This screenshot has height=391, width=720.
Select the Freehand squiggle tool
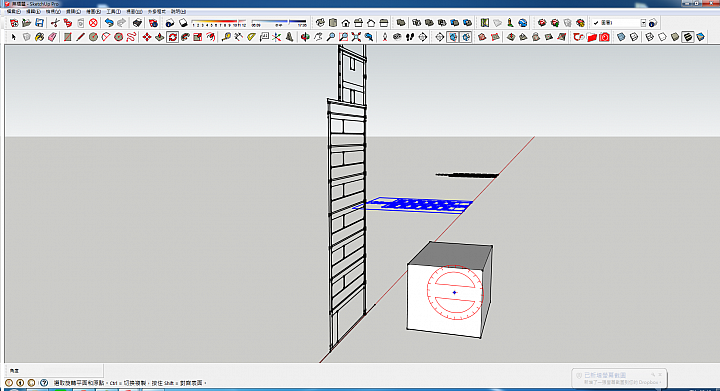click(x=131, y=37)
